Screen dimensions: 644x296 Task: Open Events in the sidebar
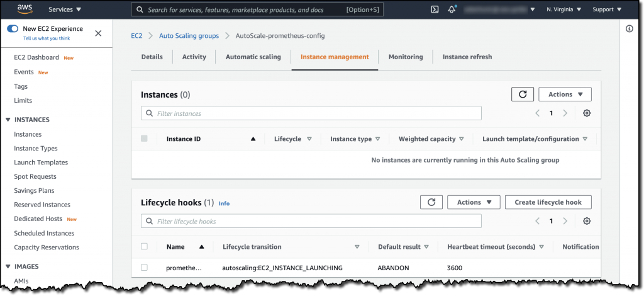tap(24, 72)
